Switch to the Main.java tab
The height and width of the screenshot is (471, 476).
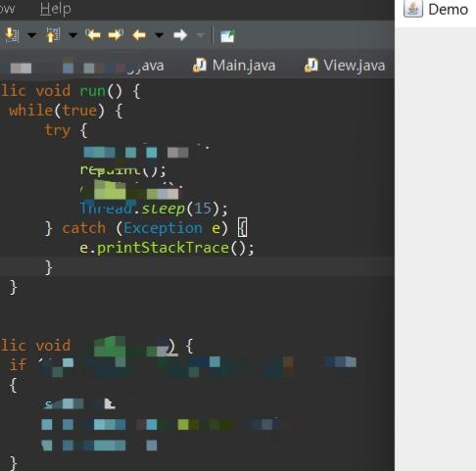coord(234,65)
